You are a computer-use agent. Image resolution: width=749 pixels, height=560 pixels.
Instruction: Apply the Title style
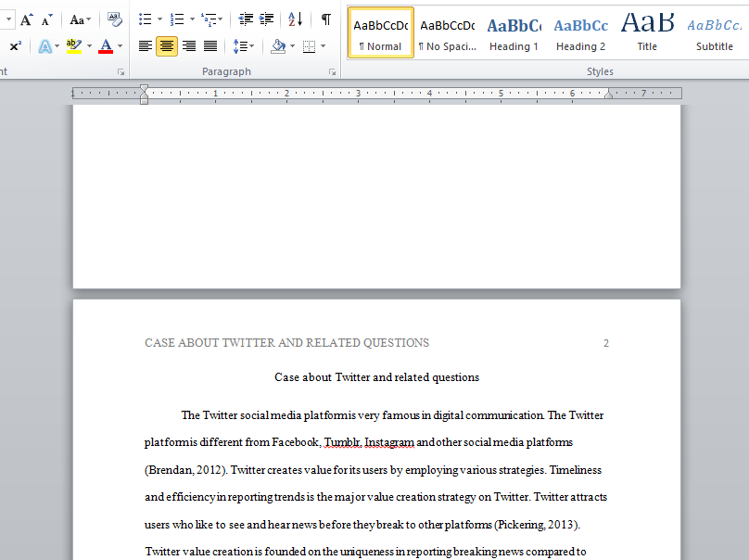tap(647, 33)
